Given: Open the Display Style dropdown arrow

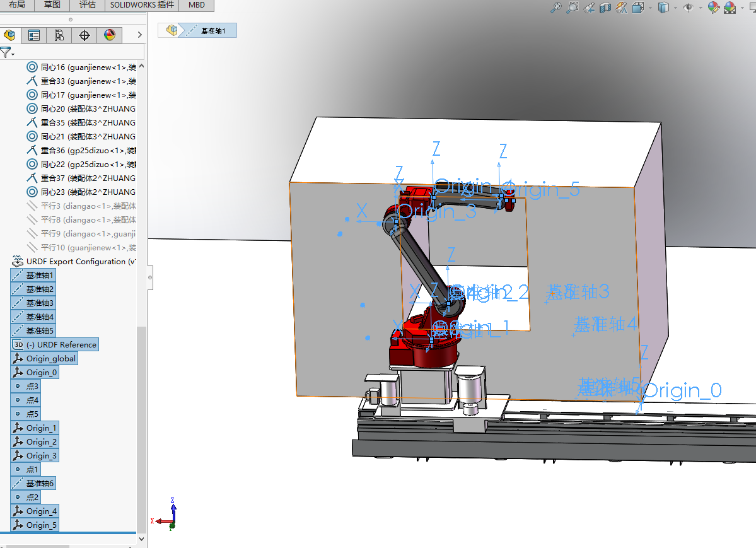Looking at the screenshot, I should tap(676, 8).
